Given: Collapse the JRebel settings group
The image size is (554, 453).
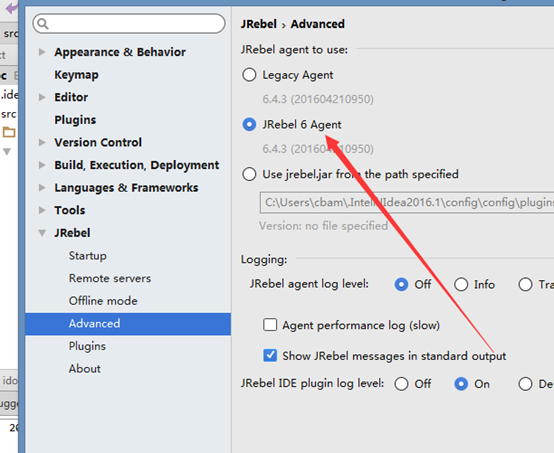Looking at the screenshot, I should pos(42,233).
